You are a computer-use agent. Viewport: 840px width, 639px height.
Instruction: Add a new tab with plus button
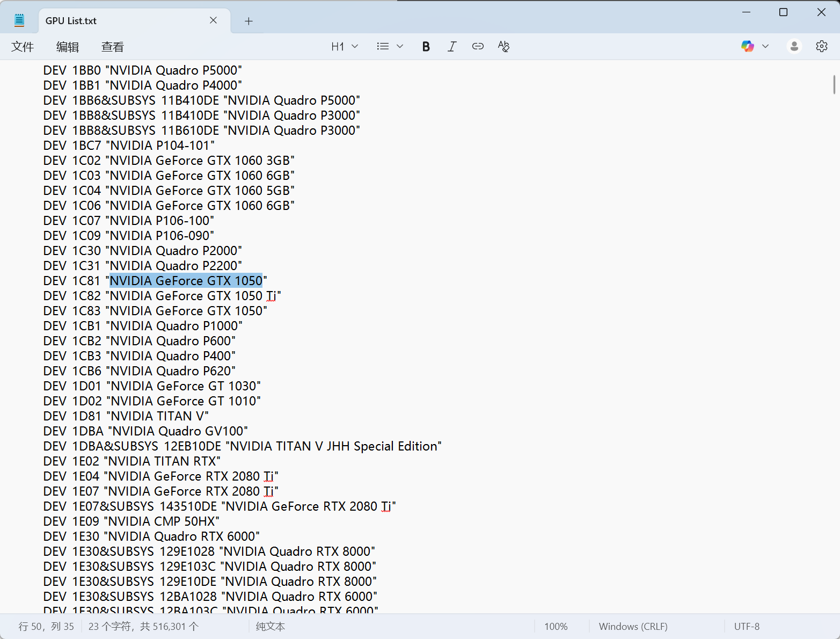(x=249, y=21)
